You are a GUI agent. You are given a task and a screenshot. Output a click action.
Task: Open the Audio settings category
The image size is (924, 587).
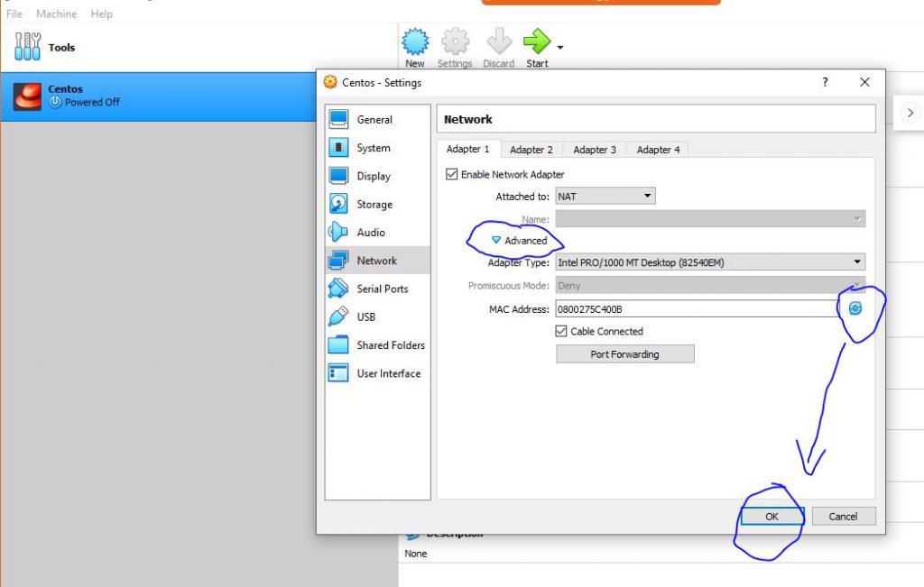[x=370, y=233]
